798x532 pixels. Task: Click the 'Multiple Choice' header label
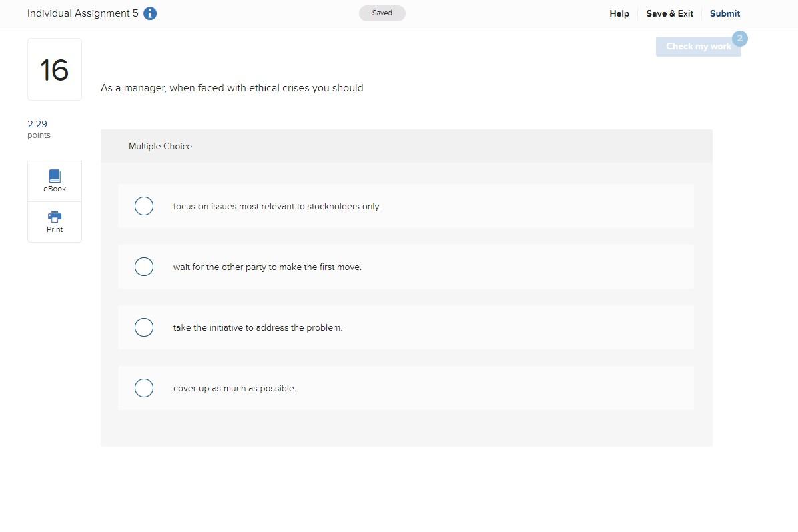click(x=160, y=147)
